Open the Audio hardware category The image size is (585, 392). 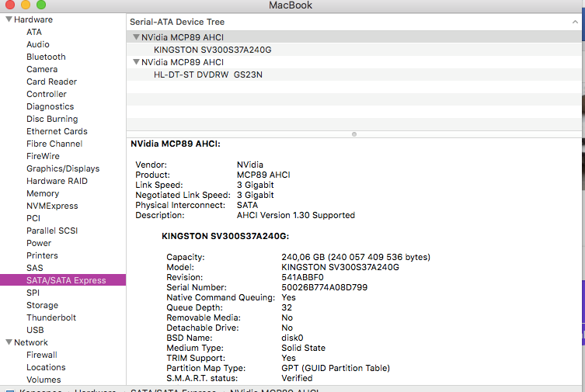click(38, 44)
